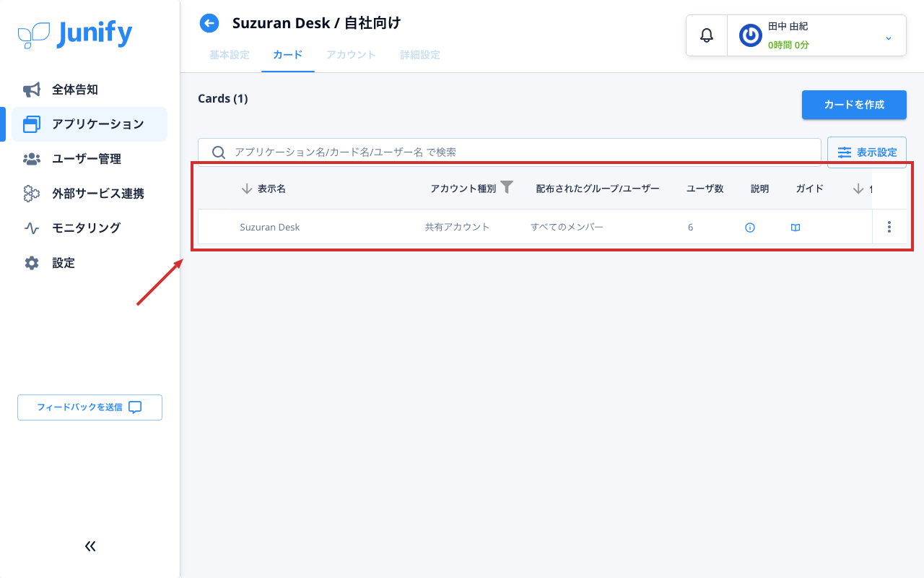The width and height of the screenshot is (924, 578).
Task: Filter by アカウント種別 funnel icon
Action: (507, 187)
